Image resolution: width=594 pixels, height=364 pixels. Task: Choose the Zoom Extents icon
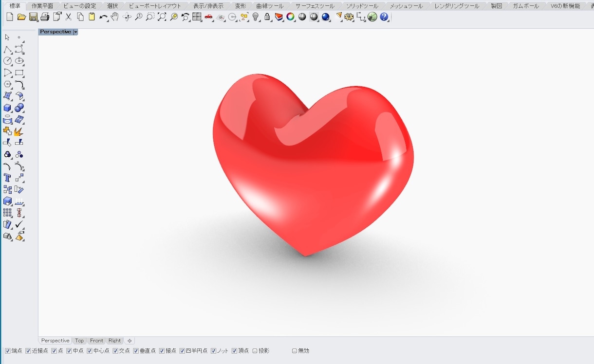point(162,17)
